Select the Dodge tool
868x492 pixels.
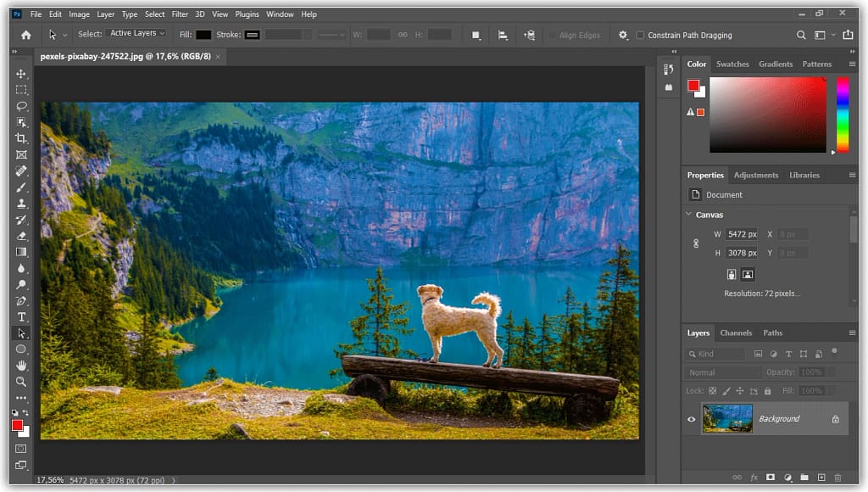(21, 285)
